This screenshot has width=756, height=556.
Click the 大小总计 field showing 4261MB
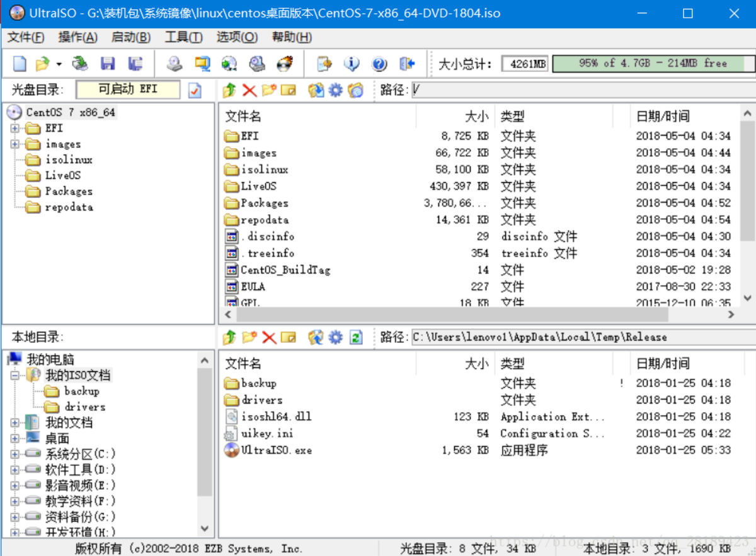point(525,64)
